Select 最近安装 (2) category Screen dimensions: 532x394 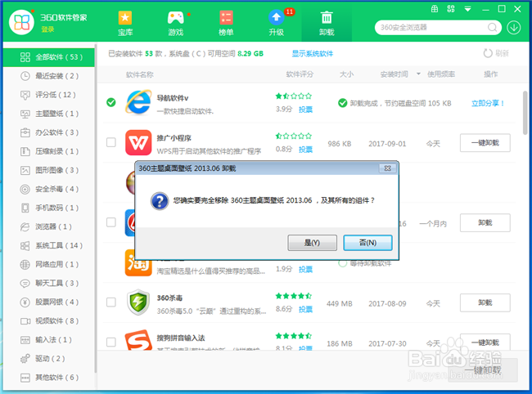(x=49, y=76)
